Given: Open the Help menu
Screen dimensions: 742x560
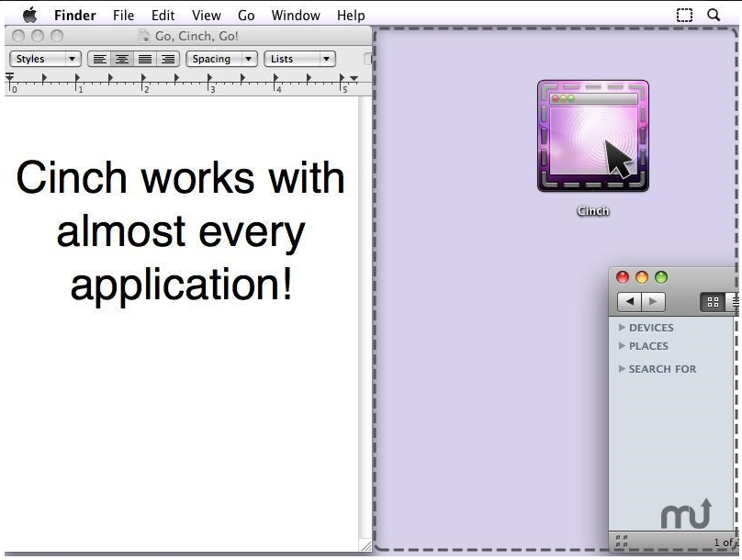Looking at the screenshot, I should (351, 16).
